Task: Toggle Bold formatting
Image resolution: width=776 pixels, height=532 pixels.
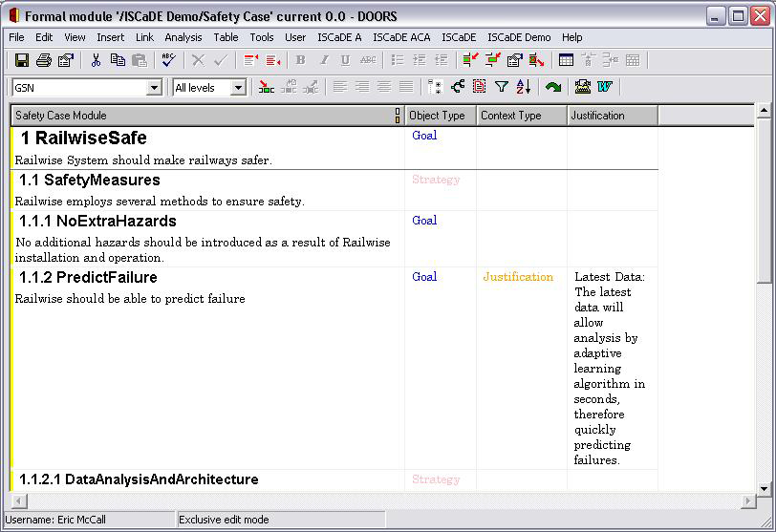Action: [x=300, y=60]
